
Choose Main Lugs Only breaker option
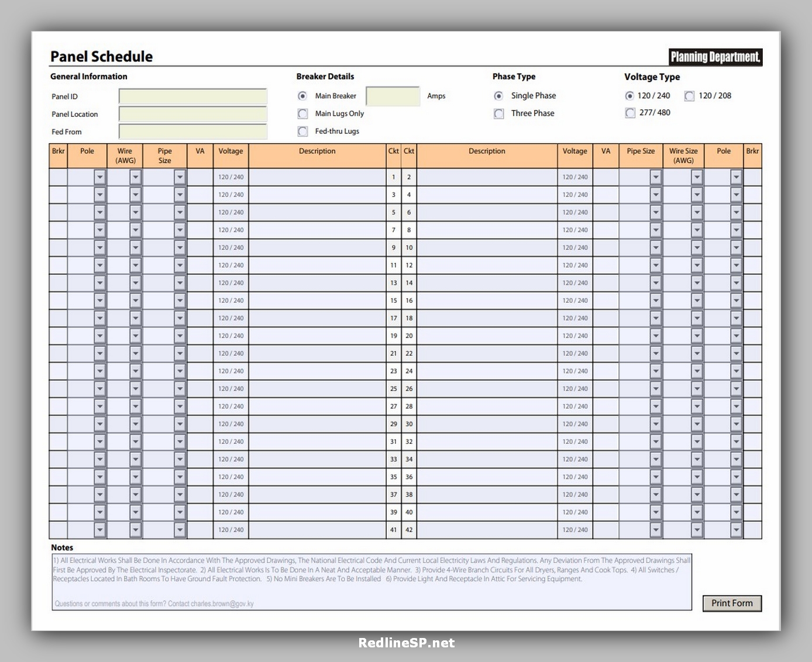coord(302,113)
